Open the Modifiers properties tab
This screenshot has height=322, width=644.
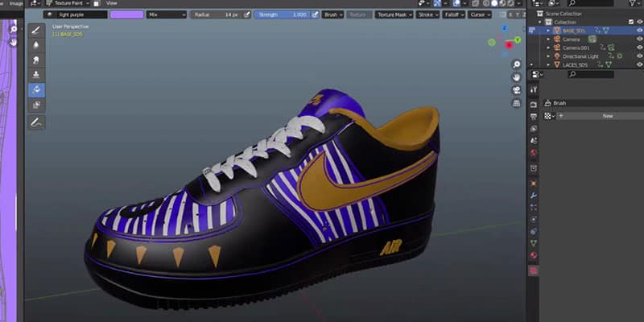point(534,196)
